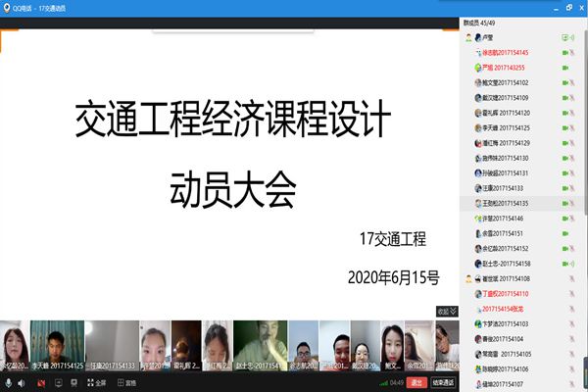Click avatar of 丁盛权2017154110

pyautogui.click(x=476, y=294)
